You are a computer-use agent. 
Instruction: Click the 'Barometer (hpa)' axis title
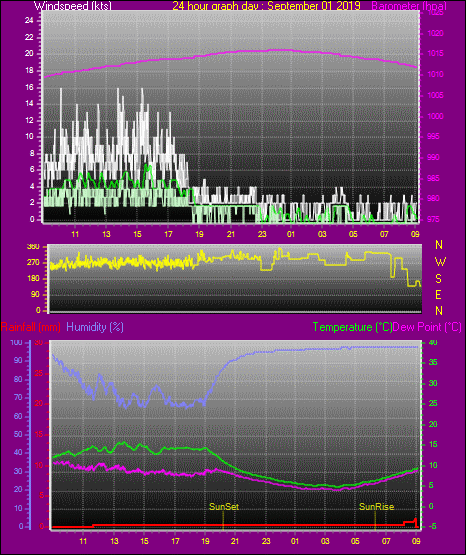point(409,6)
